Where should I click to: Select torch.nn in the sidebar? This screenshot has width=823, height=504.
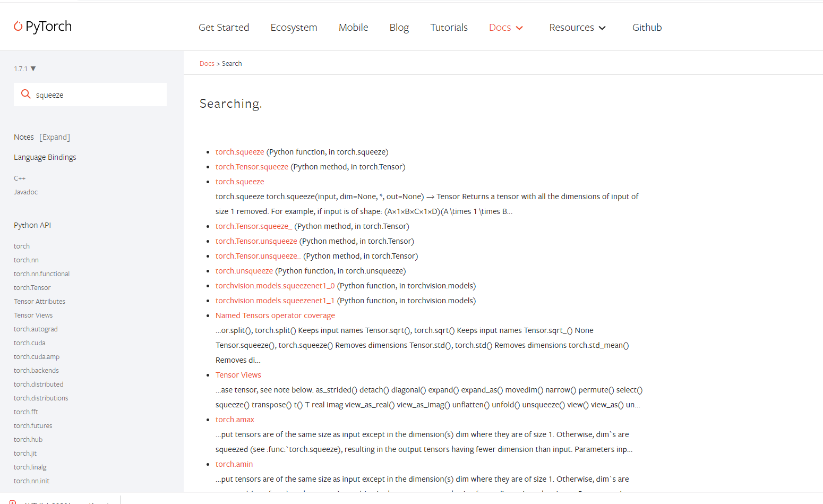coord(26,260)
